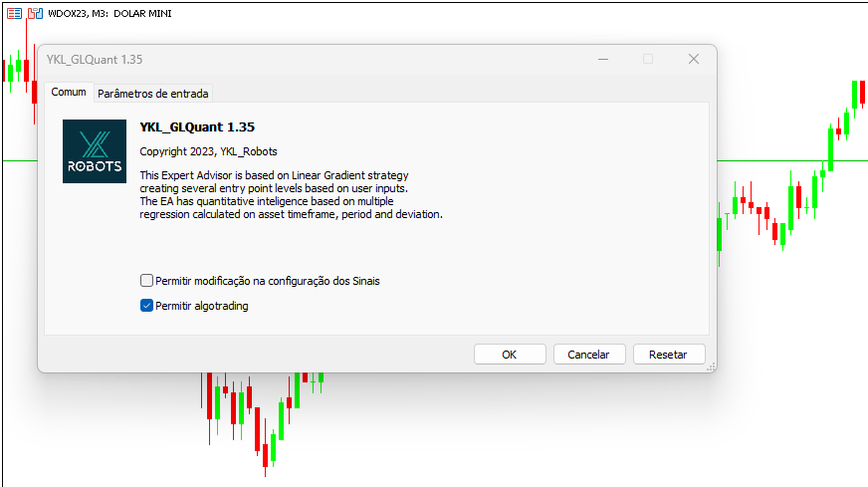Enable Permitir modificação na configuração dos Sinais

[146, 280]
